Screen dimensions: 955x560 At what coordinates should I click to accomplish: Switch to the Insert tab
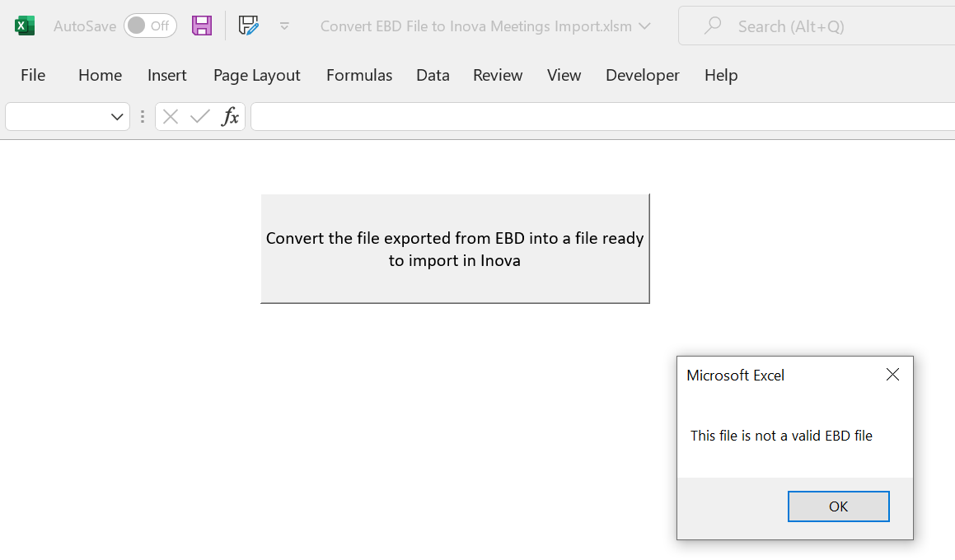click(x=167, y=75)
